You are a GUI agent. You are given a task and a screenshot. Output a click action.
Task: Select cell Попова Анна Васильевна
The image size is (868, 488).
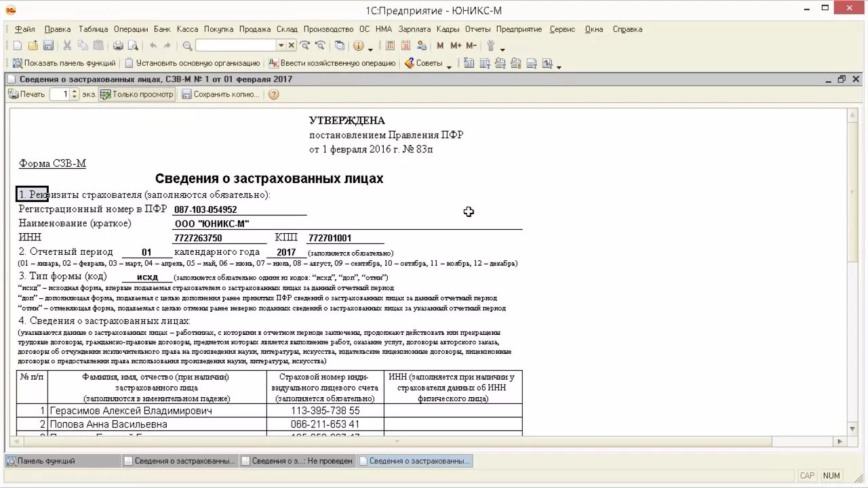pyautogui.click(x=157, y=424)
